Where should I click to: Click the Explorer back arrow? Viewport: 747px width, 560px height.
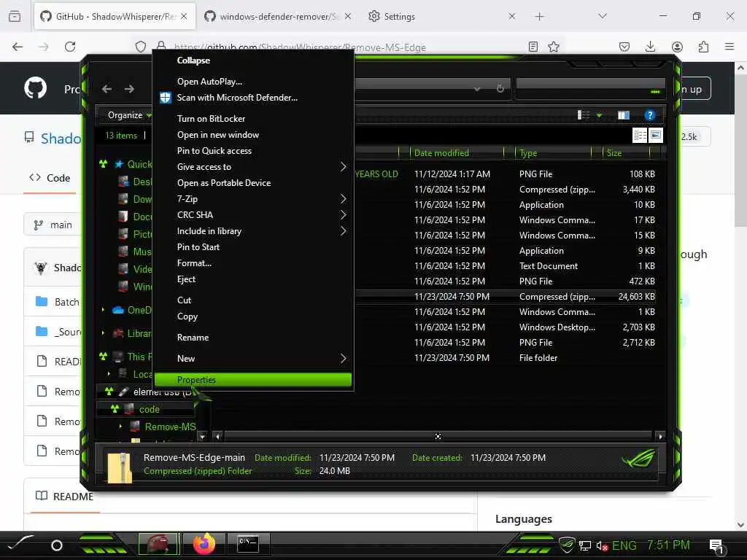pyautogui.click(x=107, y=89)
